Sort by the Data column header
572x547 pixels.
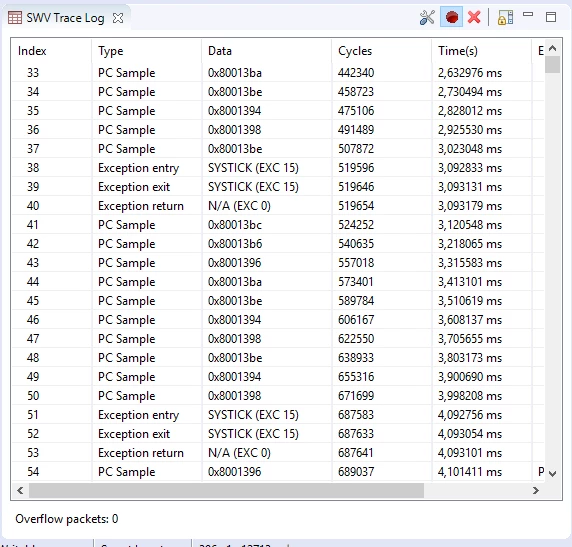(220, 51)
